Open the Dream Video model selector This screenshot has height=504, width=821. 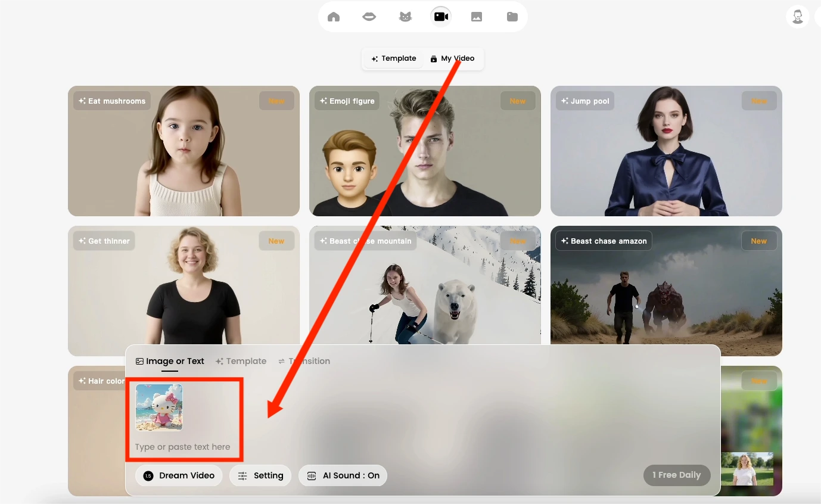[x=179, y=475]
